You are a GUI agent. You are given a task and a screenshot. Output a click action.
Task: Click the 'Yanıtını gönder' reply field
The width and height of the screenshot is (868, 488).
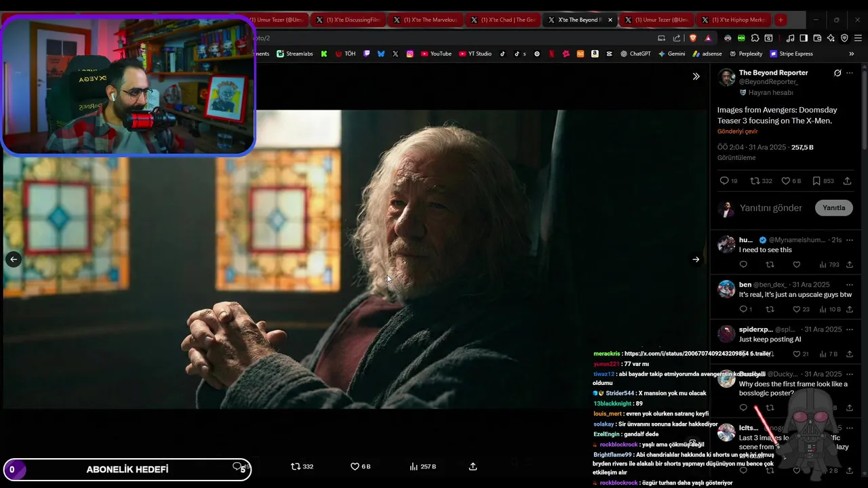click(771, 208)
